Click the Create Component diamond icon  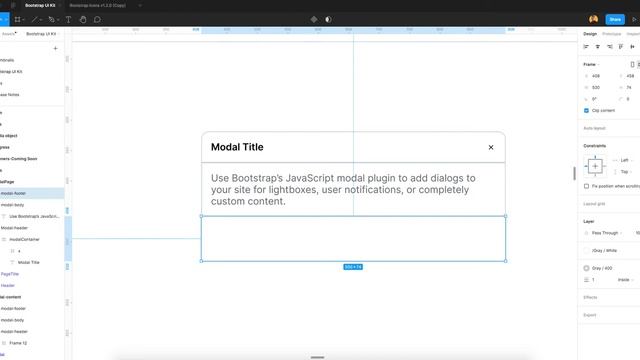point(314,19)
